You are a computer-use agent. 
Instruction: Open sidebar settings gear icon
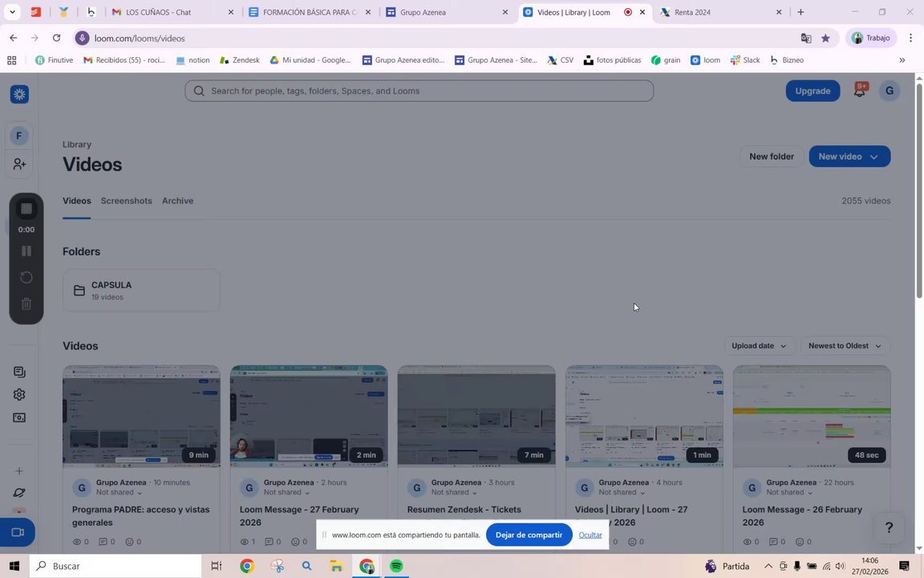tap(19, 395)
